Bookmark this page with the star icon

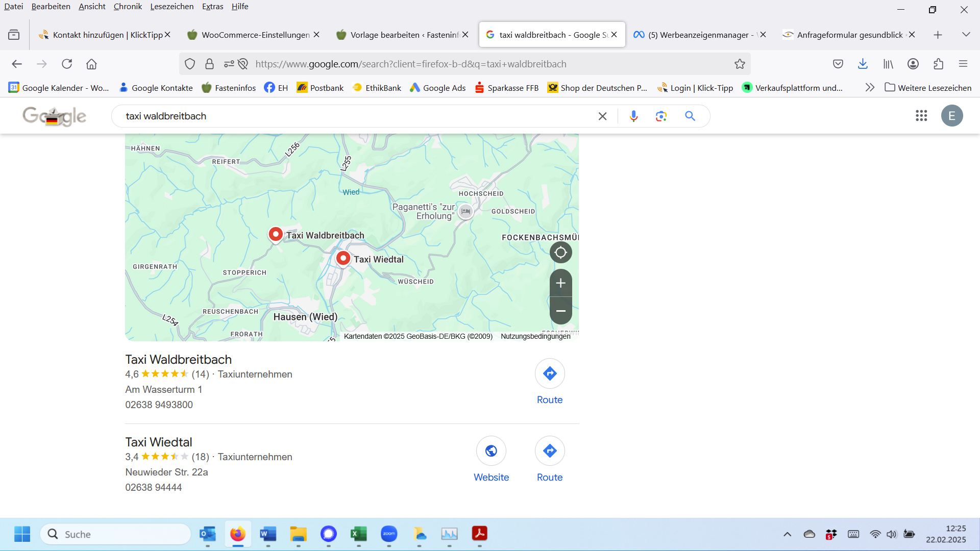(740, 64)
